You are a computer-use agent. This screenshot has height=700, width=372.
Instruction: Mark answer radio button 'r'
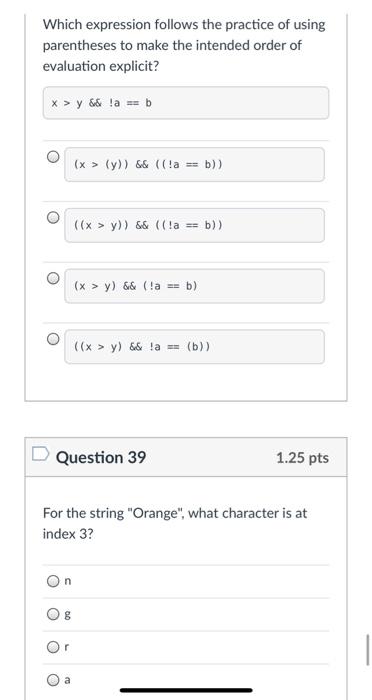pyautogui.click(x=53, y=647)
